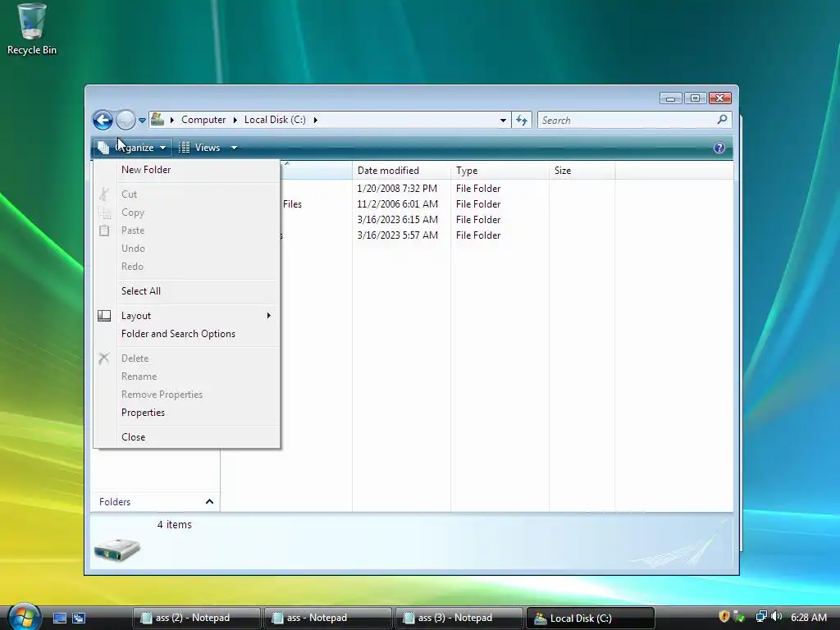This screenshot has width=840, height=630.
Task: Click the scissors Cut icon
Action: click(104, 194)
